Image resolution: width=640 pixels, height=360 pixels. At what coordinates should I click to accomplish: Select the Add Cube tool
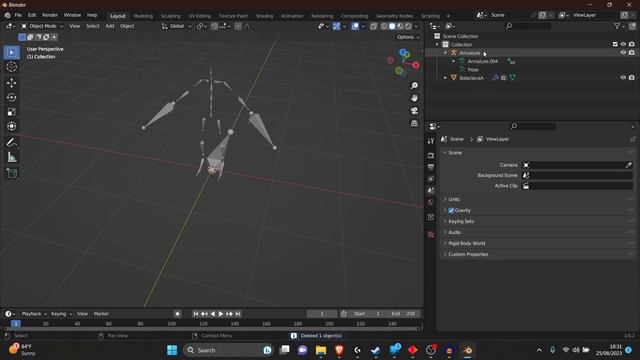point(11,173)
